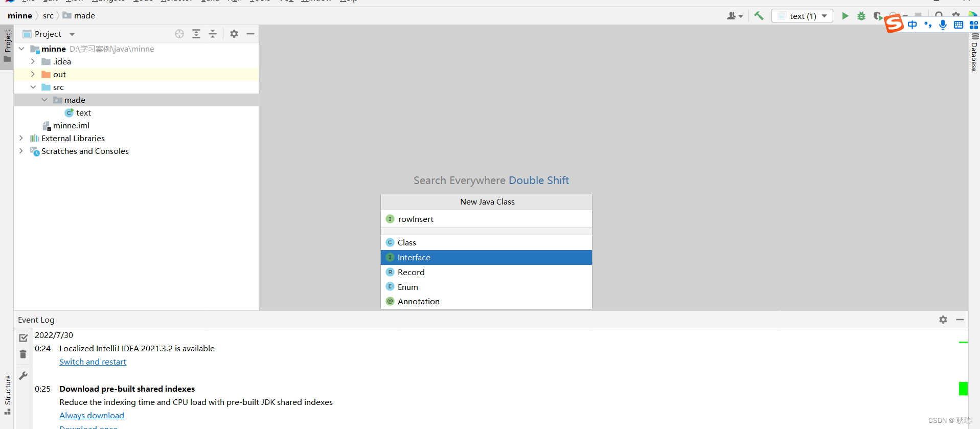Select the out folder row

[136, 74]
